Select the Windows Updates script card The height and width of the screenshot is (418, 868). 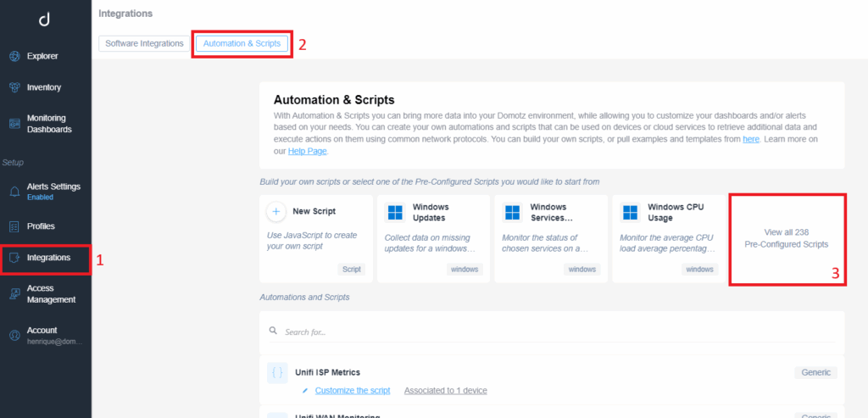[x=433, y=237]
